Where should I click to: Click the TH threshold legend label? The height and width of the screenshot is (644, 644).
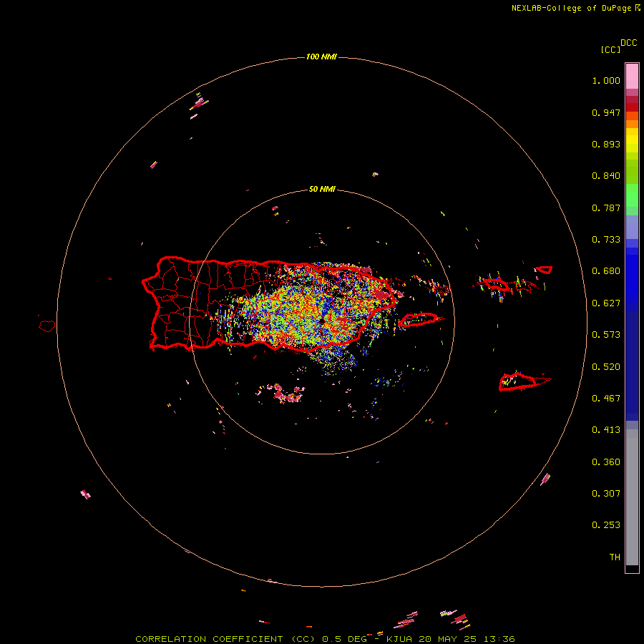click(x=615, y=557)
